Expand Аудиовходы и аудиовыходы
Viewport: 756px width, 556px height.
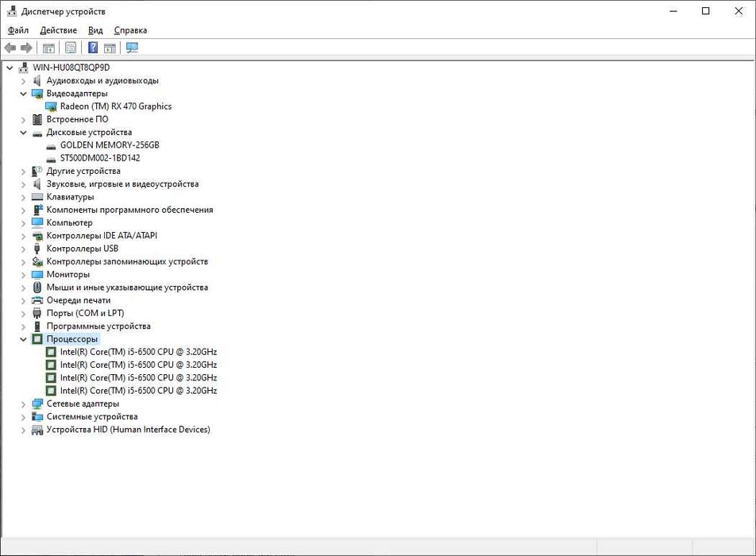pyautogui.click(x=23, y=81)
